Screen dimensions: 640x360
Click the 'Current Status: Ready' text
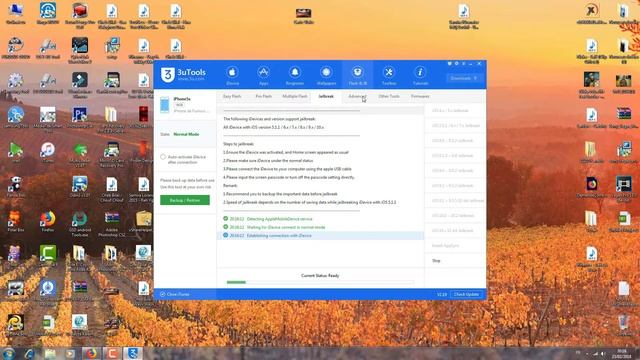(320, 276)
